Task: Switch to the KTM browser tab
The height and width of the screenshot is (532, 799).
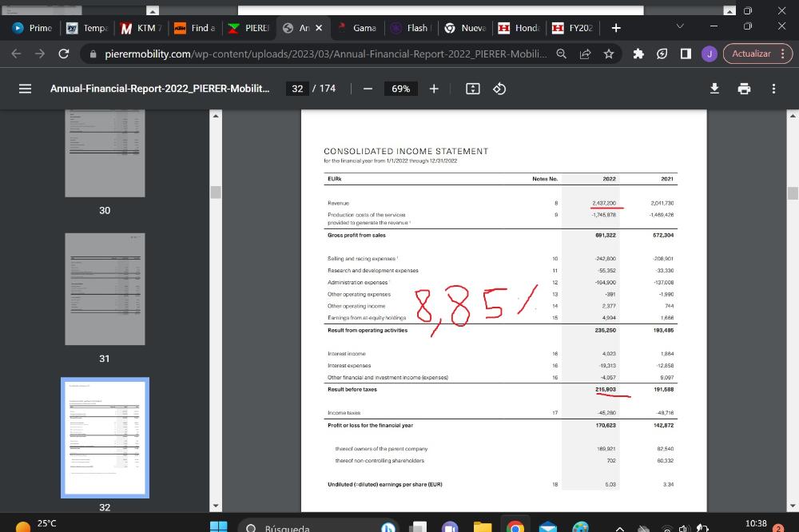Action: [140, 28]
